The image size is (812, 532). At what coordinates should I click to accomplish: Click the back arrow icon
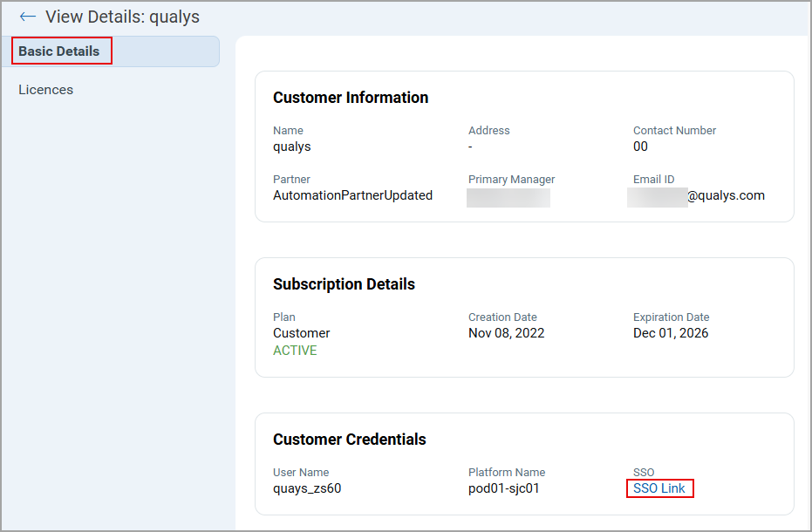[x=27, y=17]
